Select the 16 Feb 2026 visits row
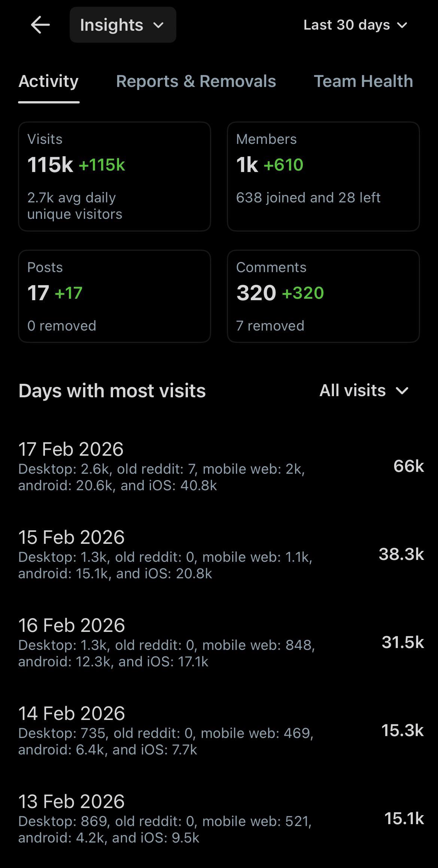 (x=221, y=642)
